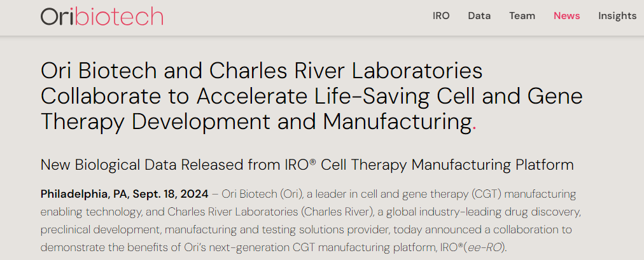Viewport: 644px width, 260px height.
Task: Open the Team navigation link
Action: point(522,16)
